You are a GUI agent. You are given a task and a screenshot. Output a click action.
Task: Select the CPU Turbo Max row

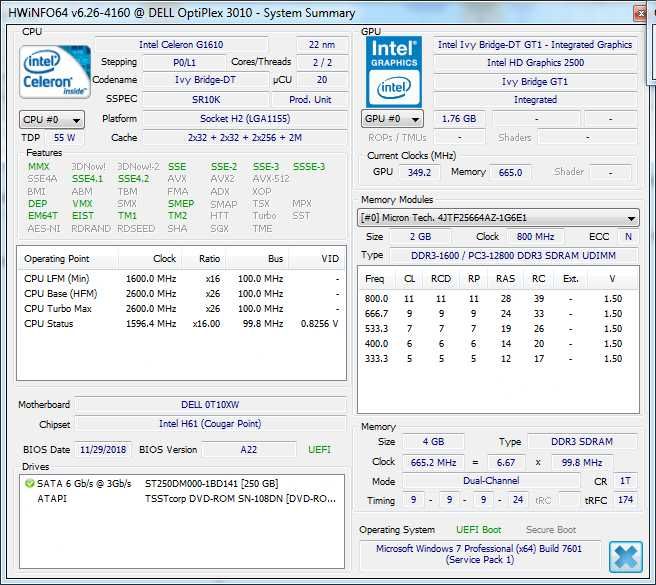[181, 309]
